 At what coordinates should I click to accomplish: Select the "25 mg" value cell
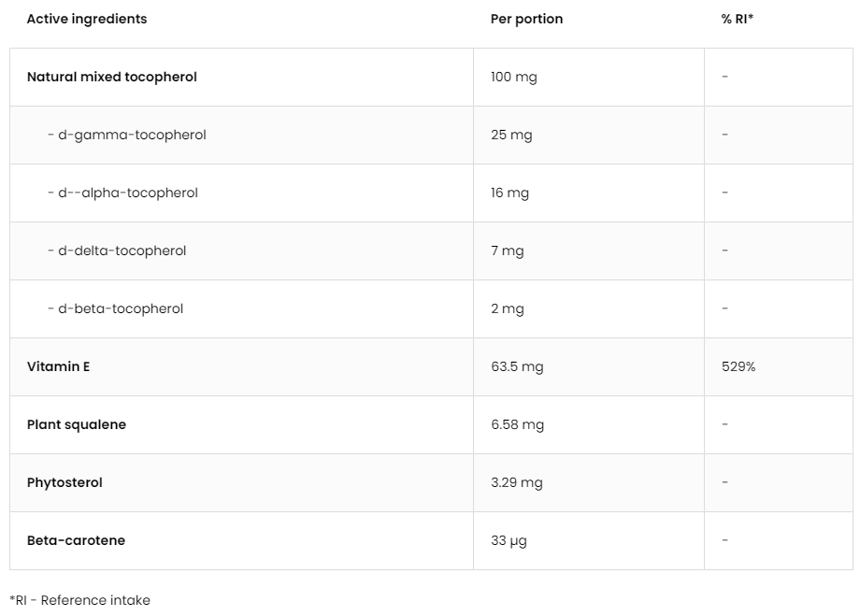pyautogui.click(x=511, y=135)
